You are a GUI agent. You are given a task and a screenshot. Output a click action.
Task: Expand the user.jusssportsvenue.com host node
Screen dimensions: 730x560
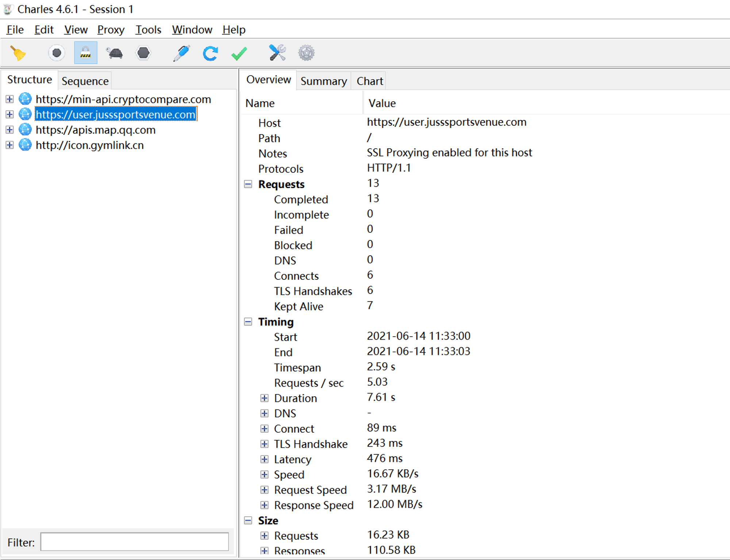click(10, 115)
